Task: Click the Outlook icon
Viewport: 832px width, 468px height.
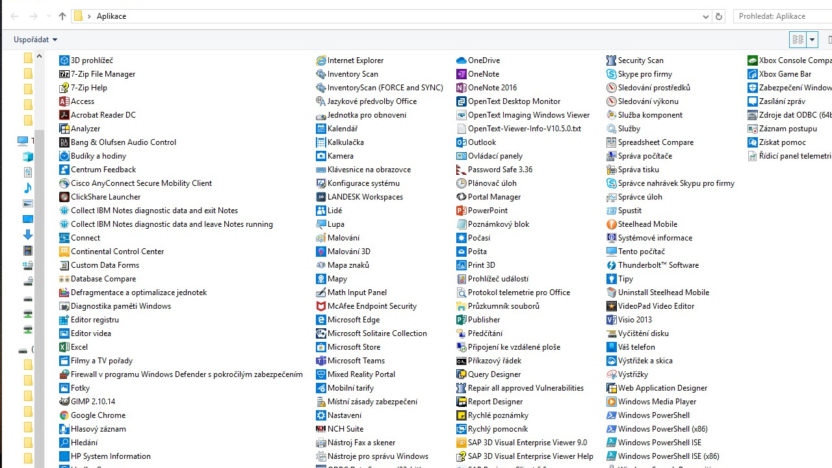Action: [x=461, y=142]
